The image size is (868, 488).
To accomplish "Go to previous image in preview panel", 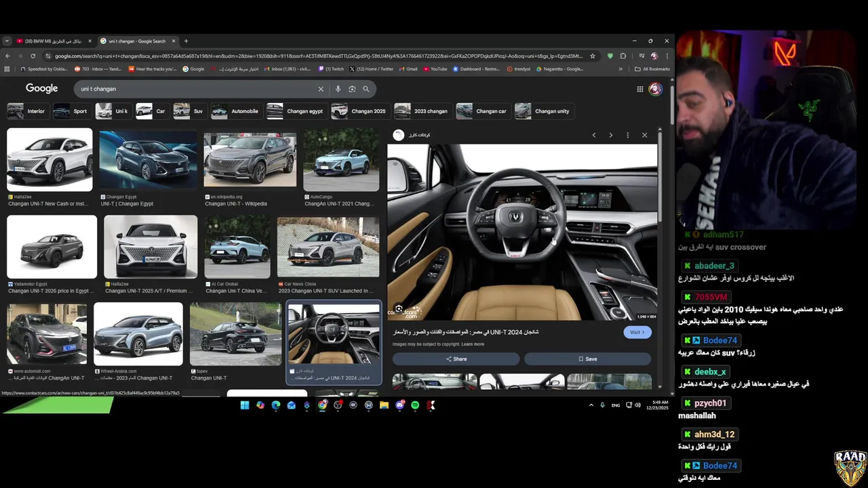I will coord(594,135).
